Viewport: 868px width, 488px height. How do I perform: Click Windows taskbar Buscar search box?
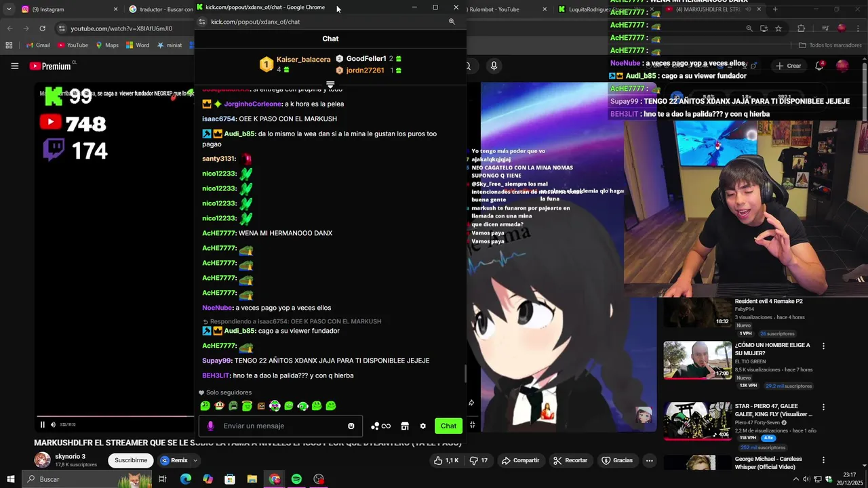click(x=87, y=479)
